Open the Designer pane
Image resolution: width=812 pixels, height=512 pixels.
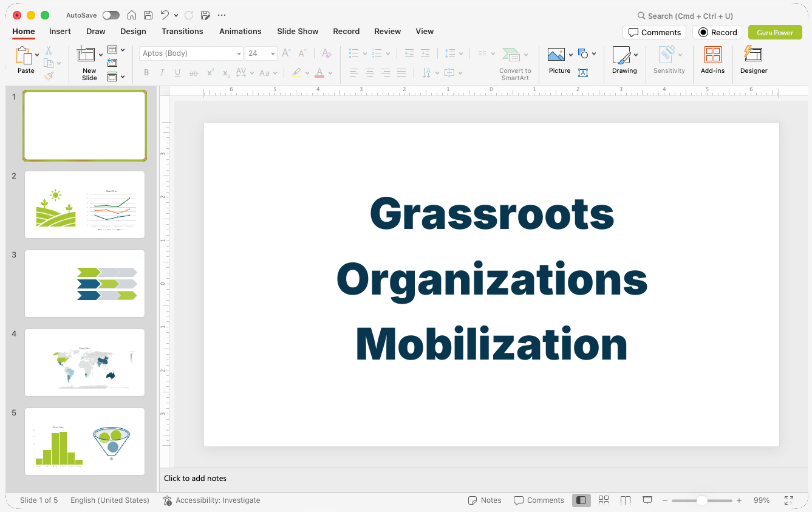click(x=754, y=60)
